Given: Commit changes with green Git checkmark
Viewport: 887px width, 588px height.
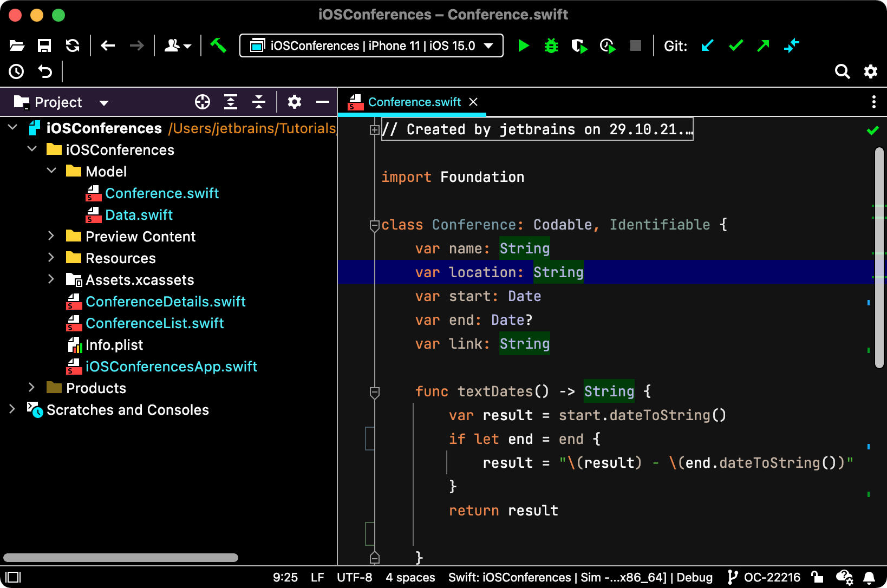Looking at the screenshot, I should click(x=735, y=46).
